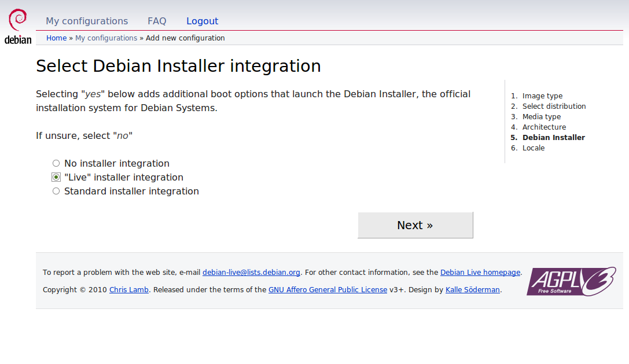Viewport: 629px width, 364px height.
Task: Click current step Debian Installer
Action: click(x=554, y=138)
